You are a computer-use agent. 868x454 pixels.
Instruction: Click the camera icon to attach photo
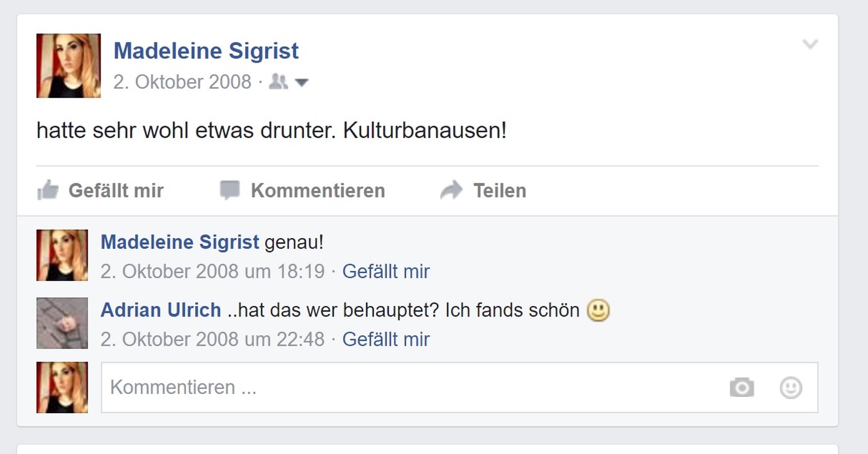tap(741, 387)
